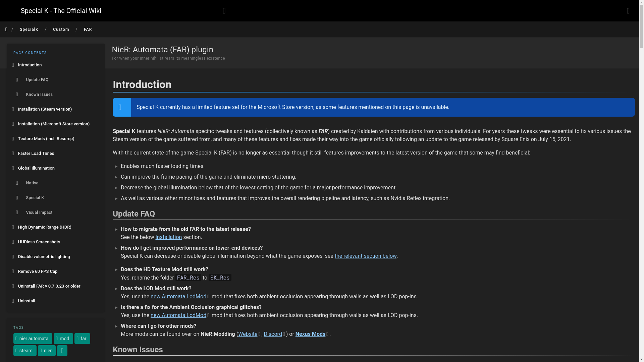Go to Uninstall section
Screen dimensions: 644x362
pos(56,301)
